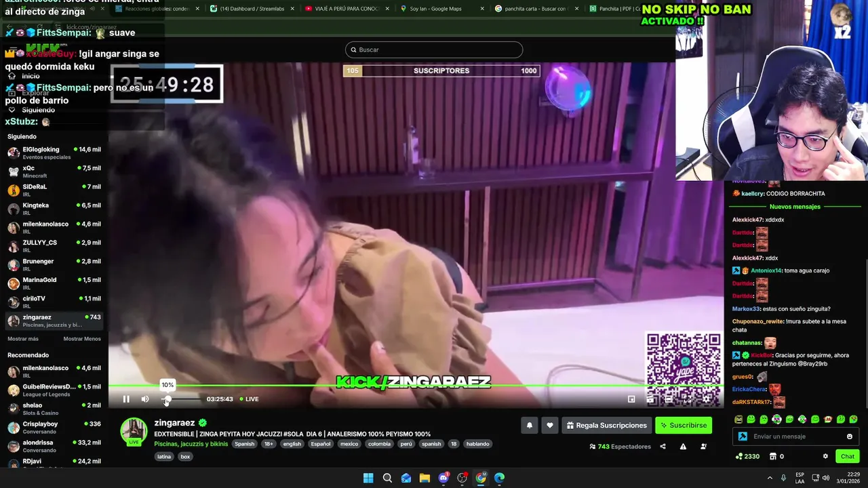Switch the player to theater mode
868x488 pixels.
pyautogui.click(x=669, y=399)
